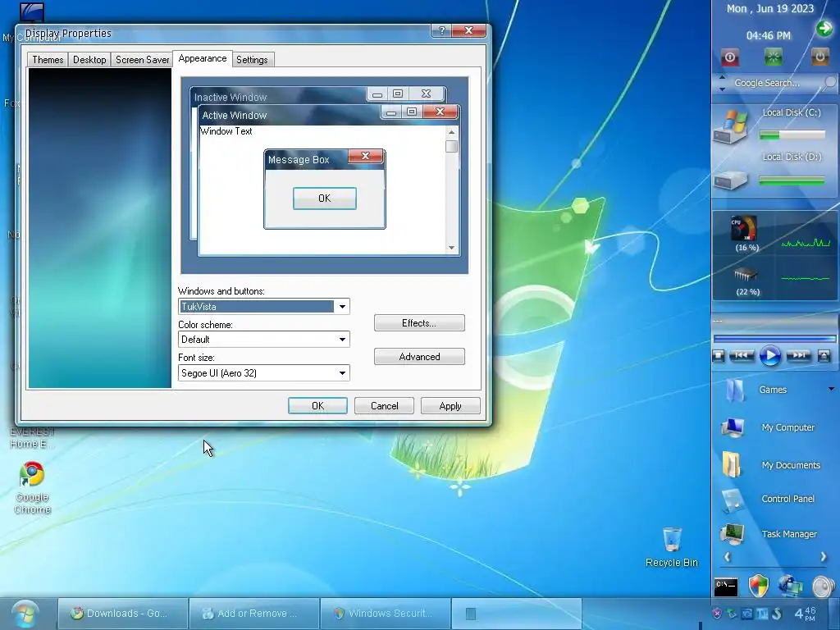
Task: Click the preview Message Box OK button
Action: pos(325,199)
